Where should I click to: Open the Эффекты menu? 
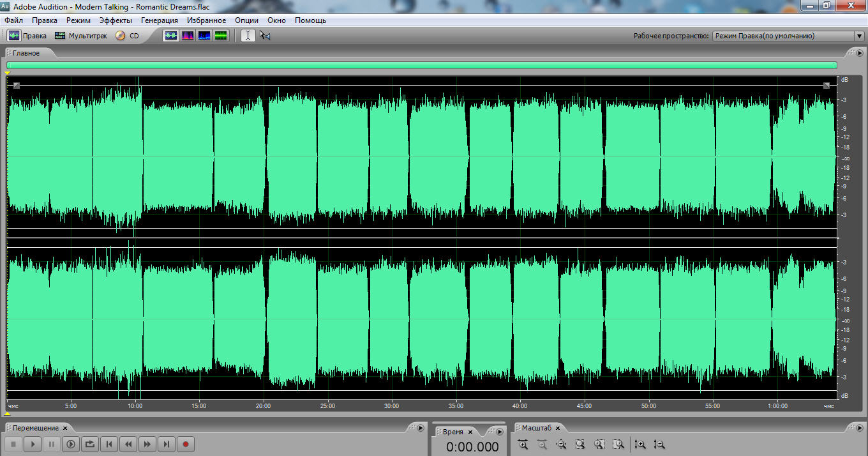click(116, 20)
